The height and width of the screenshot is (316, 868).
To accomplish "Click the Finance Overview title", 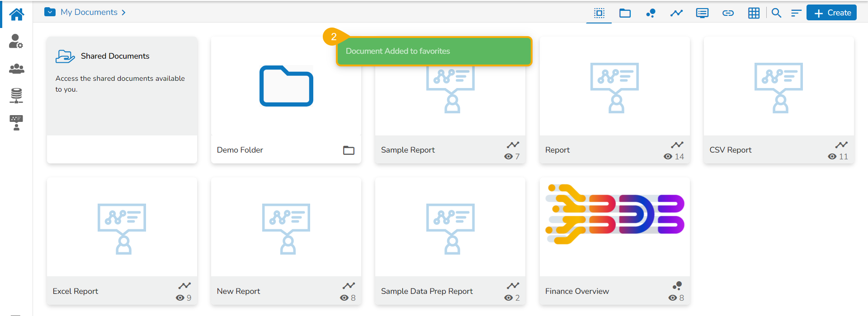I will [577, 291].
